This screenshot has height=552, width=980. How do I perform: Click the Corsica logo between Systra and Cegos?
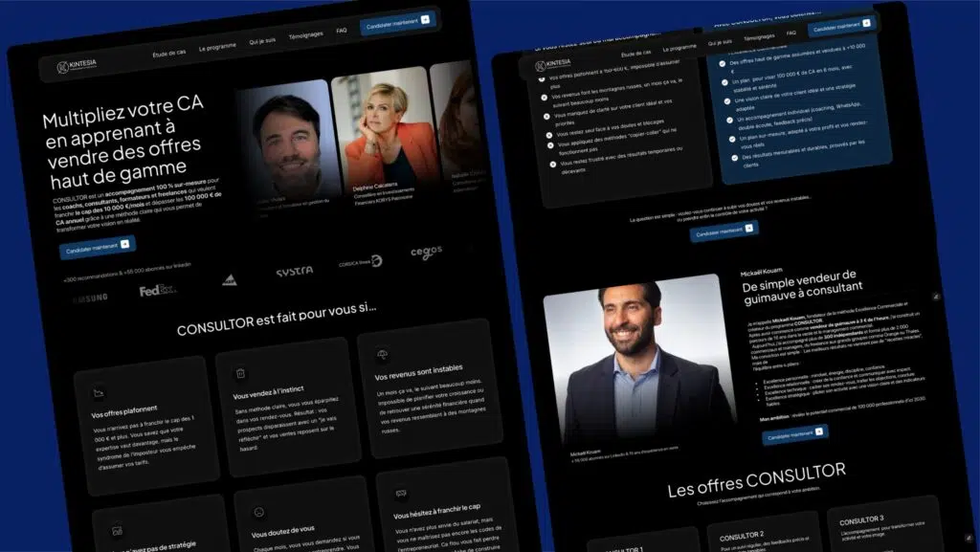tap(361, 261)
